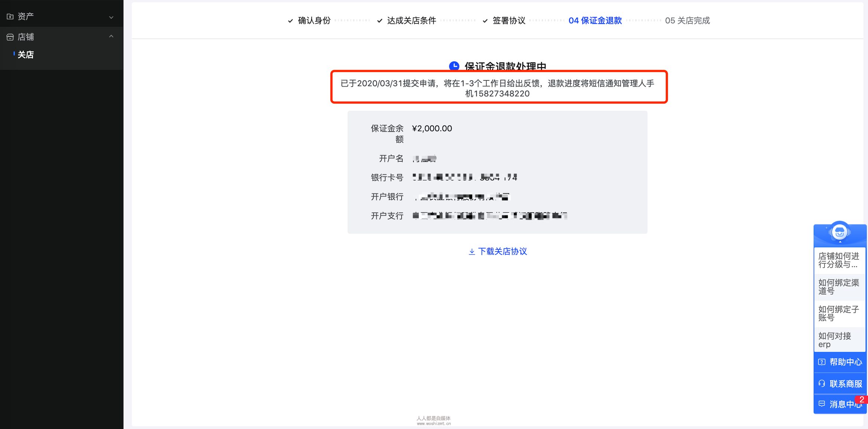The width and height of the screenshot is (868, 429).
Task: Open 如何绑定子账号 help question
Action: coord(839,313)
